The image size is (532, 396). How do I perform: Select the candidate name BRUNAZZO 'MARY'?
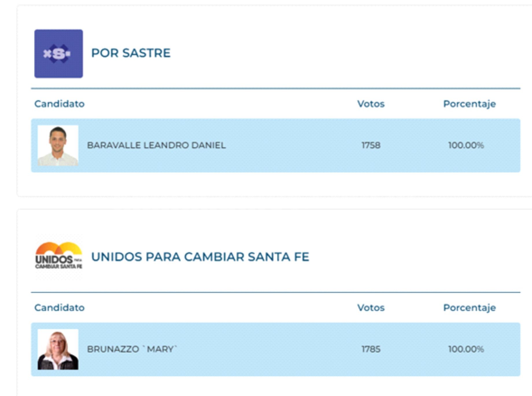pyautogui.click(x=132, y=349)
